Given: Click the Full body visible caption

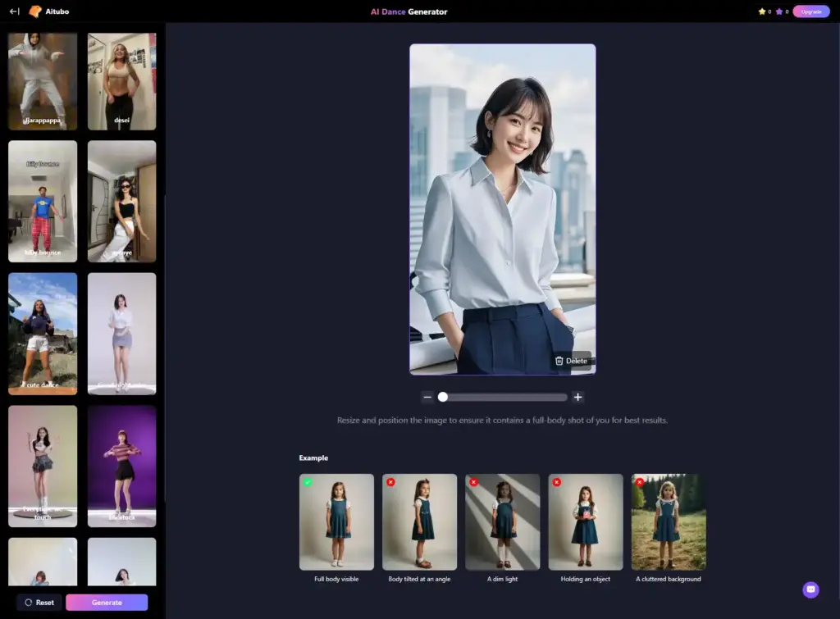Looking at the screenshot, I should 336,579.
